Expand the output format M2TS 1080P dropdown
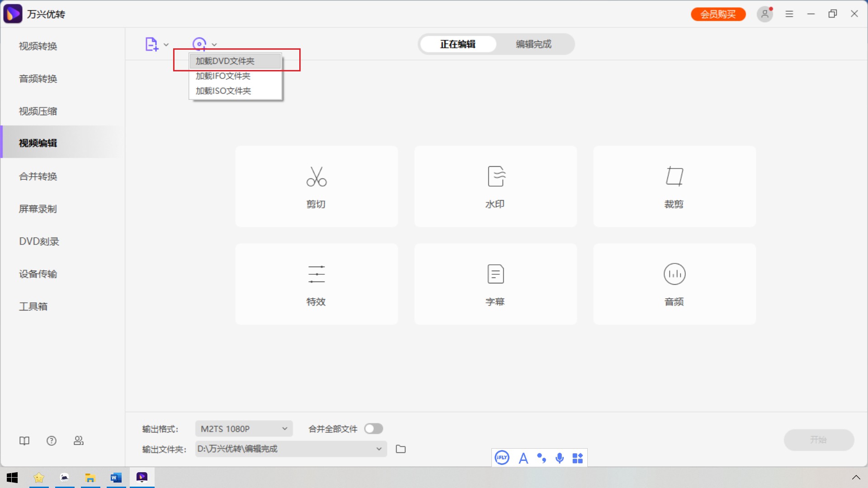 pos(243,428)
